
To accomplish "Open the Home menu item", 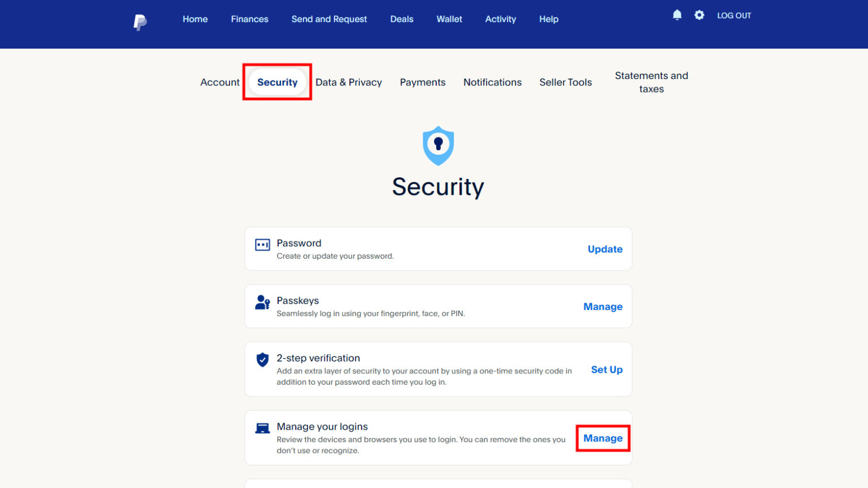I will click(195, 19).
